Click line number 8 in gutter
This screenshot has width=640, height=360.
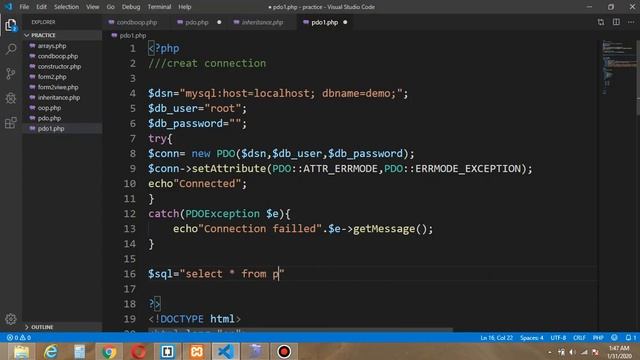[133, 153]
